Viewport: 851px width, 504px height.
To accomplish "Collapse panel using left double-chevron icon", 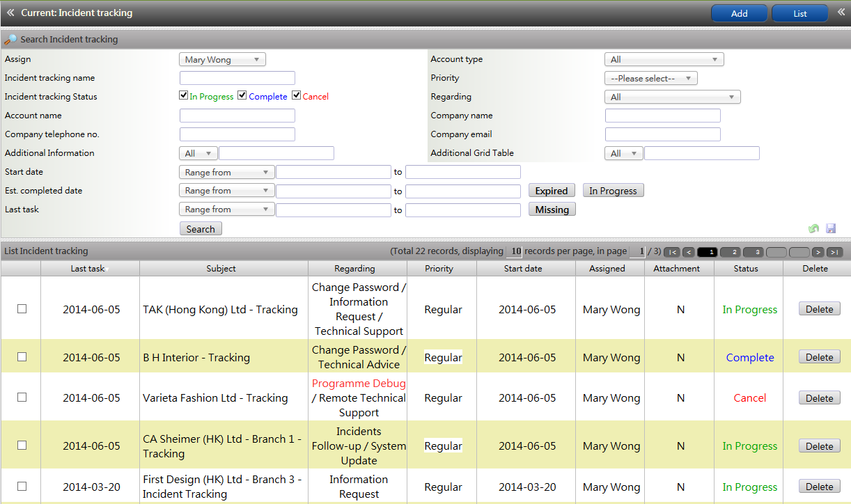I will click(10, 13).
